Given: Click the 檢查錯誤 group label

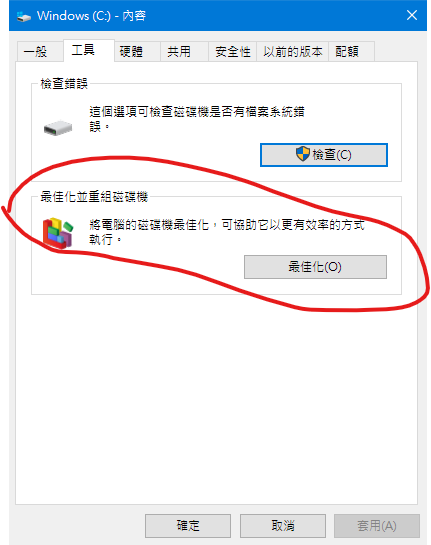Looking at the screenshot, I should (x=64, y=84).
